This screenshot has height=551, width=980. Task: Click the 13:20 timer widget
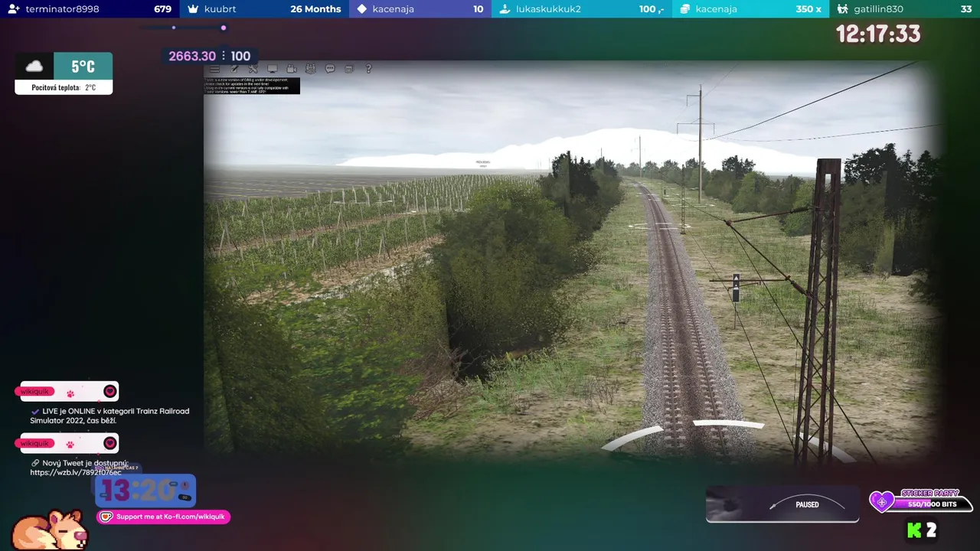pyautogui.click(x=145, y=490)
